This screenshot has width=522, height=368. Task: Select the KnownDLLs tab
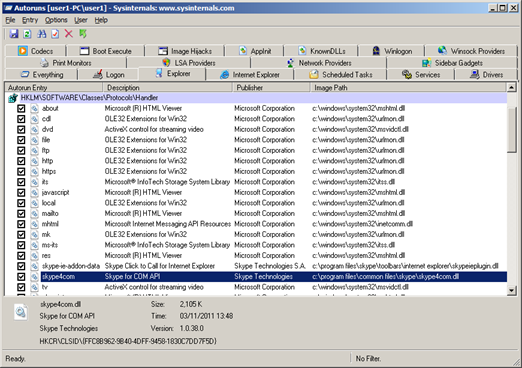[x=321, y=51]
